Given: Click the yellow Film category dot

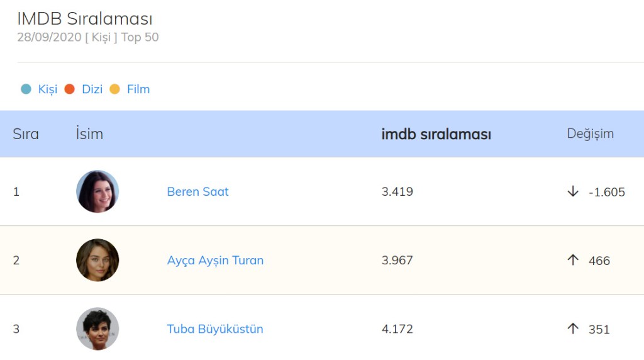Looking at the screenshot, I should coord(114,89).
